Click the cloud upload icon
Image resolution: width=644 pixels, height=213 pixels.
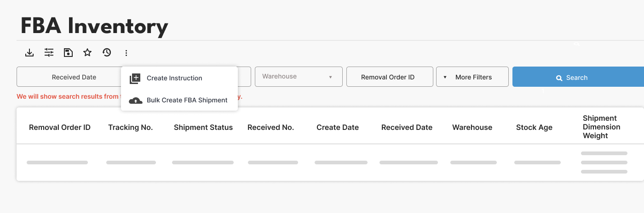tap(135, 101)
